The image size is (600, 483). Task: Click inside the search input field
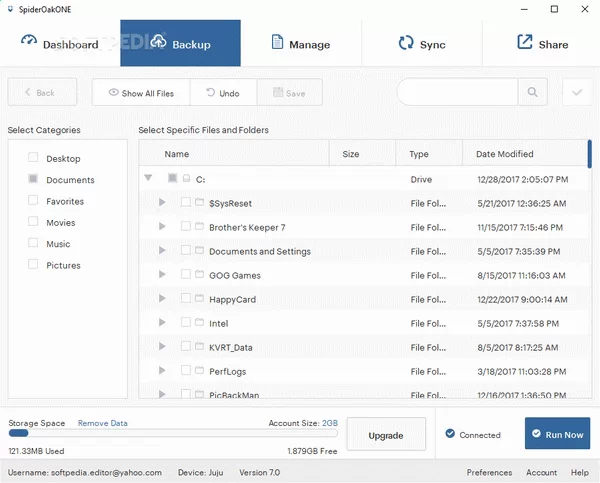pyautogui.click(x=457, y=93)
